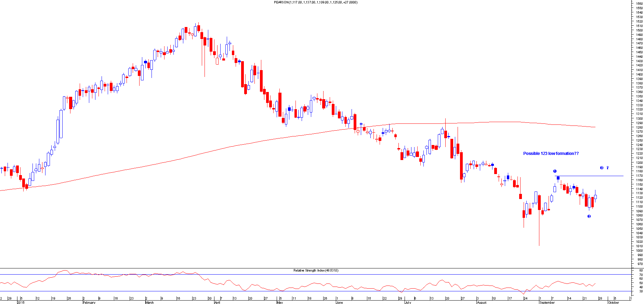The width and height of the screenshot is (644, 304).
Task: Click the circled number 3 marker
Action: pyautogui.click(x=602, y=168)
